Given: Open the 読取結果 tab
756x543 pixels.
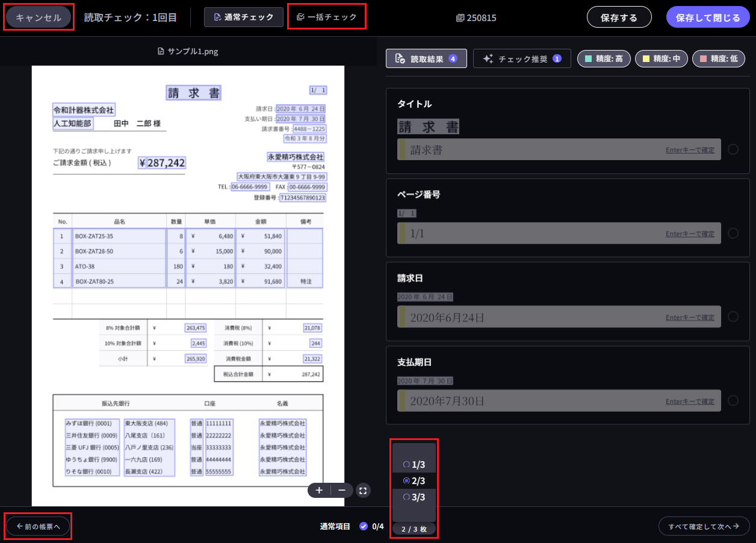Looking at the screenshot, I should pyautogui.click(x=426, y=58).
